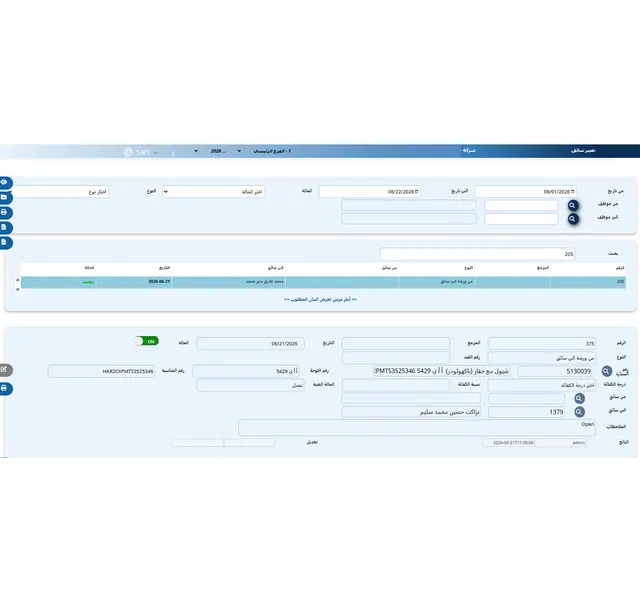Click search icon for 'من موظف' row

coord(573,205)
